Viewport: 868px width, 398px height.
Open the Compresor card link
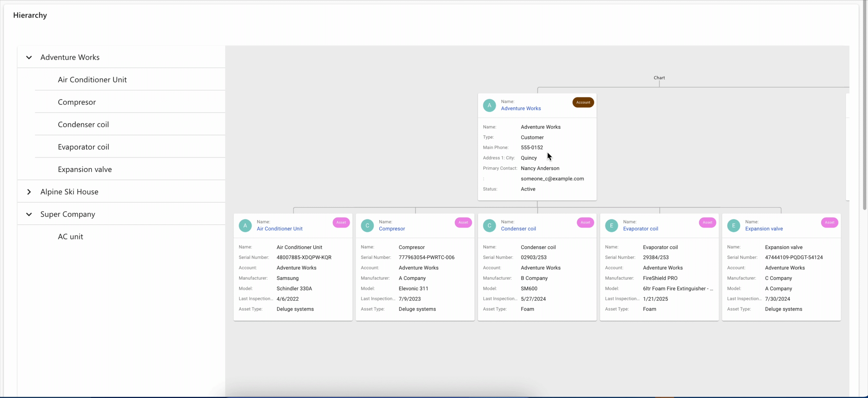392,229
